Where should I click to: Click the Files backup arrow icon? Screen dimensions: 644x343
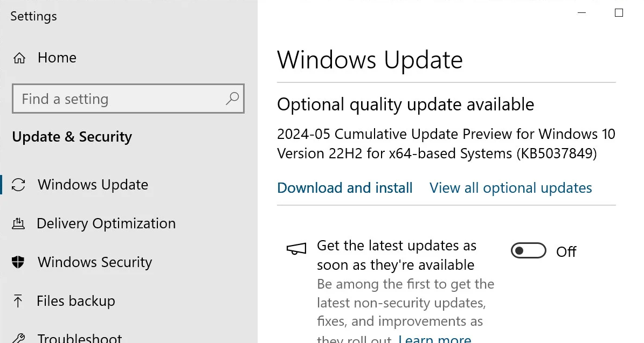[19, 301]
